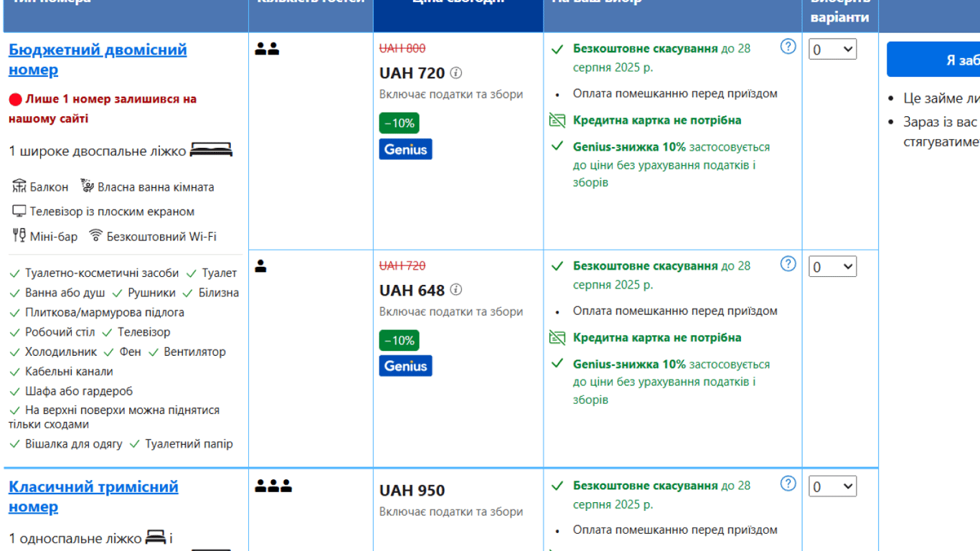Click the blue reserve button on right
980x551 pixels.
[933, 60]
